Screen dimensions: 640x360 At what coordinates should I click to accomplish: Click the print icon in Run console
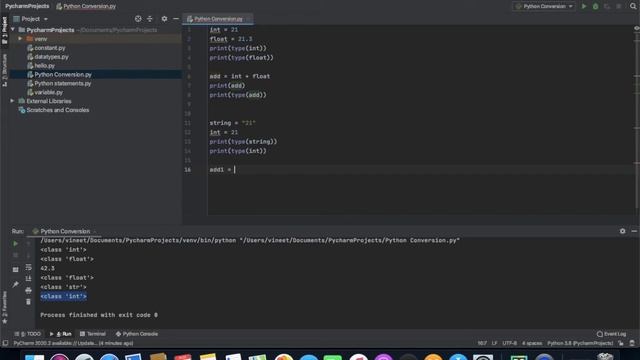(28, 290)
